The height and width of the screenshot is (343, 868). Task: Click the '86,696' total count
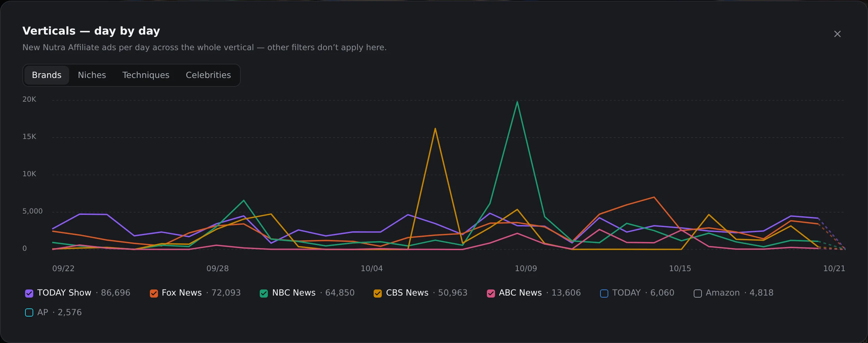116,292
